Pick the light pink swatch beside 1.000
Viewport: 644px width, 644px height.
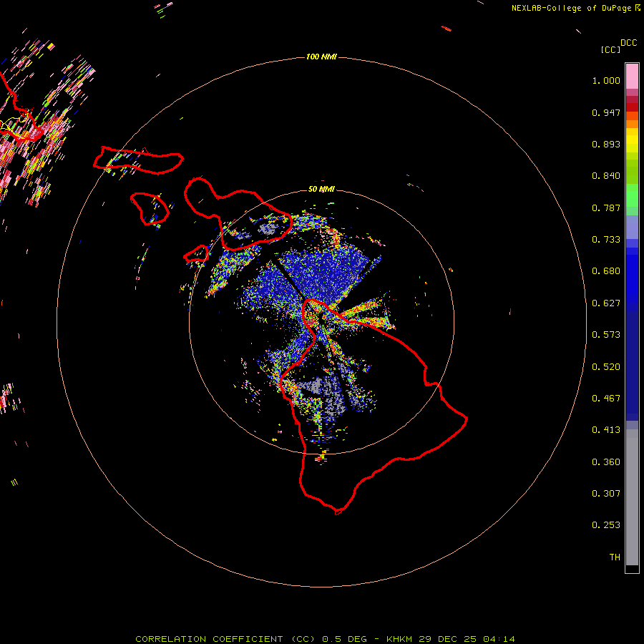632,77
